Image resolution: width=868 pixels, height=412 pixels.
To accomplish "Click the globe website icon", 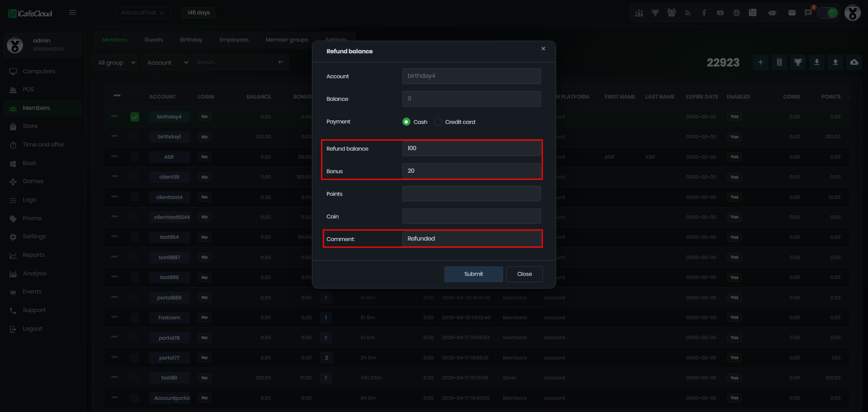I will point(736,13).
